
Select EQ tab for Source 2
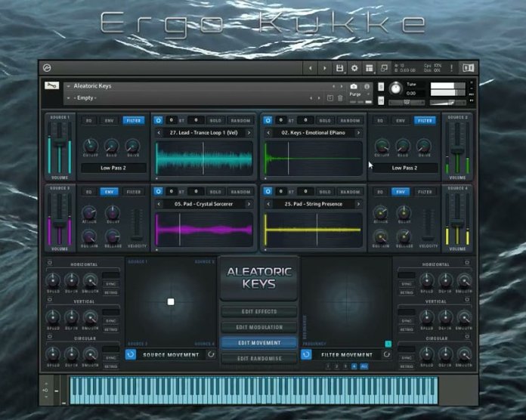click(x=380, y=121)
